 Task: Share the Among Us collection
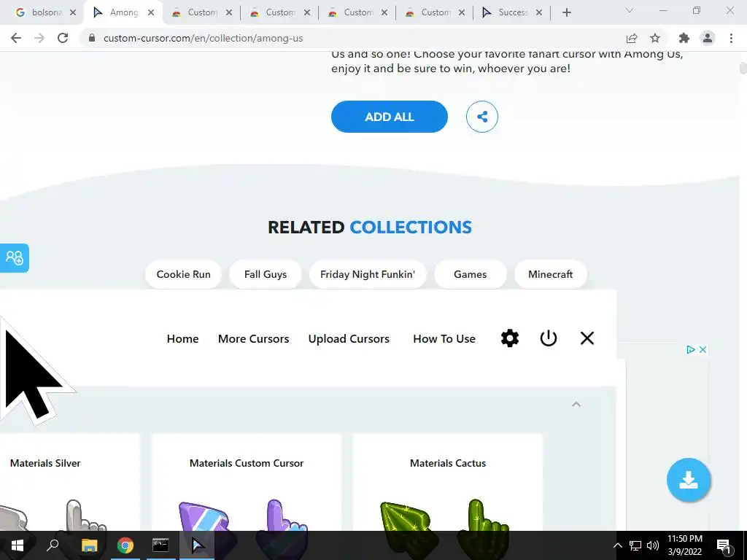[x=482, y=117]
